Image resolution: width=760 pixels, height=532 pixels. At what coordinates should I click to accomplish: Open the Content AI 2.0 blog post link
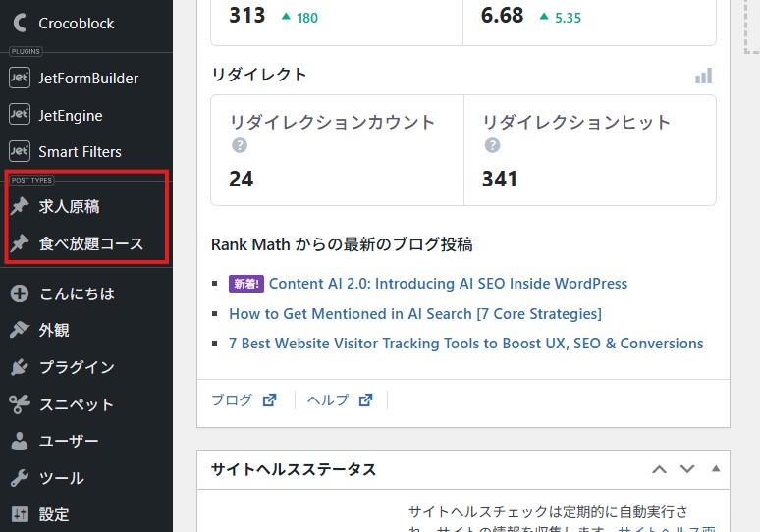coord(448,284)
